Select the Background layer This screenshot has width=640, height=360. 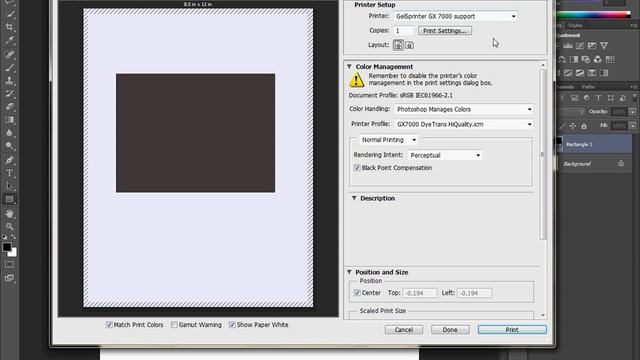tap(594, 164)
